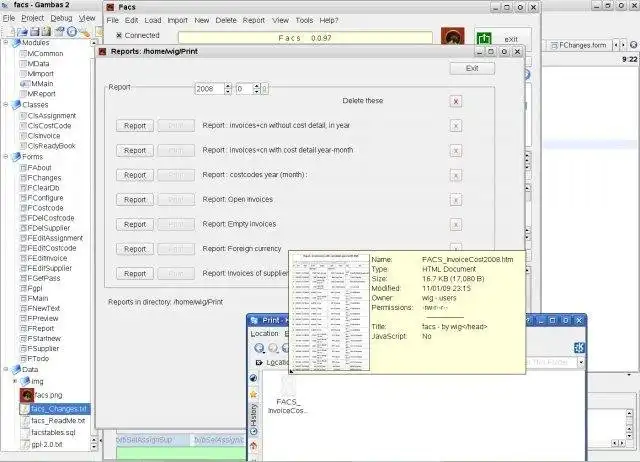Click the right arrow of the bottom-right horizontal scrollbar
This screenshot has height=462, width=640.
[x=622, y=443]
